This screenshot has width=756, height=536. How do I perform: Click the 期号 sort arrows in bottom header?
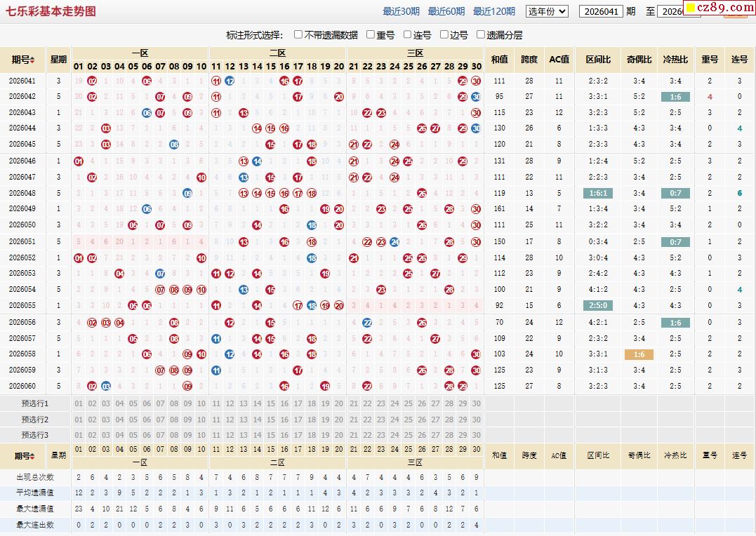(32, 456)
